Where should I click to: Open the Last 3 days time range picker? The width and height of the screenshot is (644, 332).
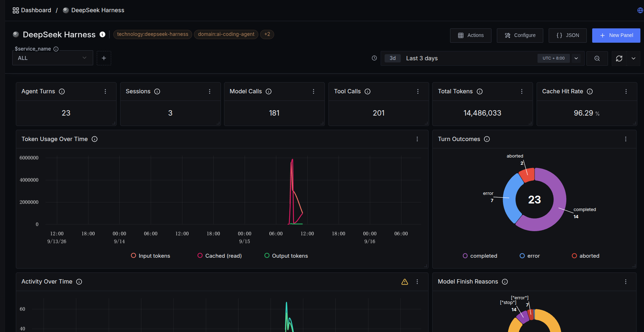coord(459,58)
